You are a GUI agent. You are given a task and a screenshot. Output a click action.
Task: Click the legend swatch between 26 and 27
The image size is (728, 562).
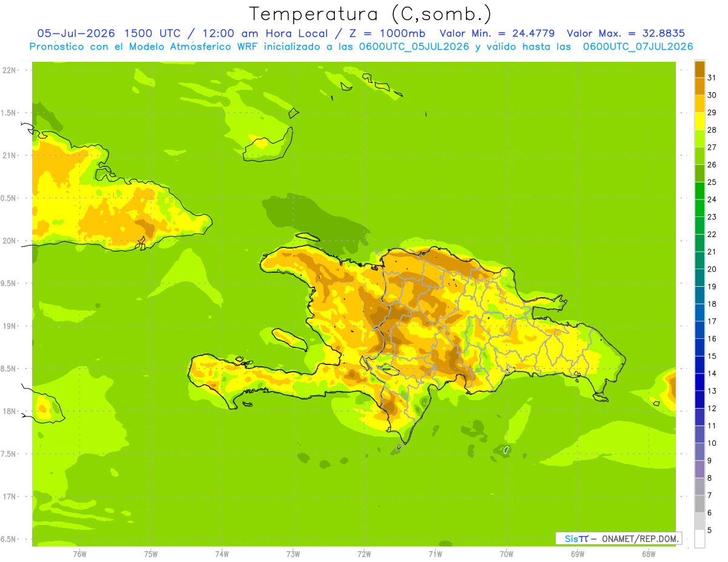tap(700, 156)
